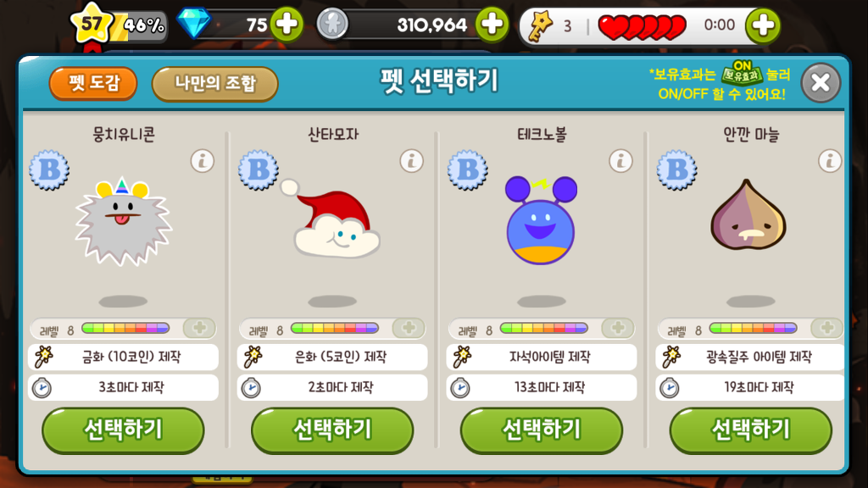Click the 뭉치유니콘 level progress bar
The width and height of the screenshot is (868, 488).
125,329
